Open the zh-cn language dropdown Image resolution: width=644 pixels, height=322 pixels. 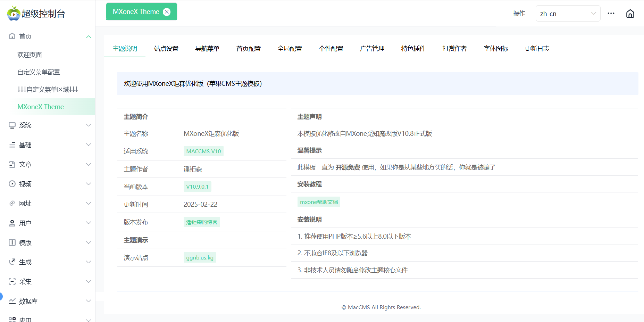click(x=568, y=14)
